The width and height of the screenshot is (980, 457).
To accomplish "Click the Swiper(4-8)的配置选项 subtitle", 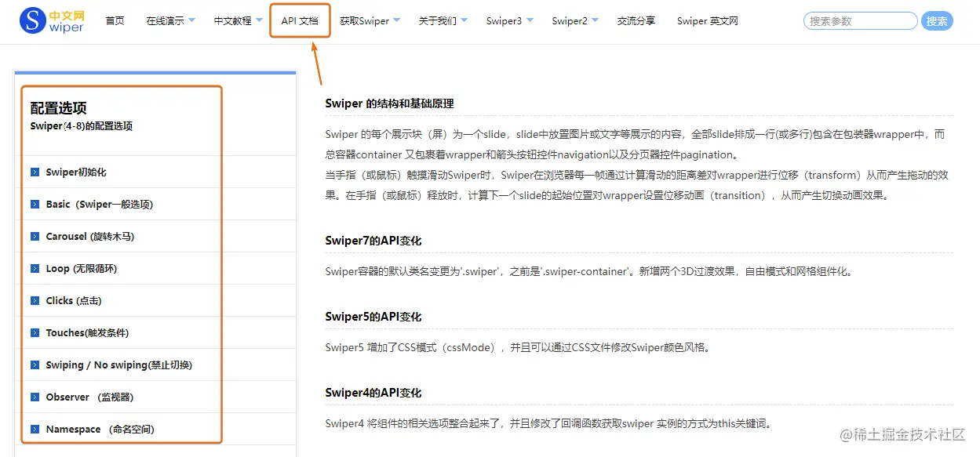I will pyautogui.click(x=82, y=126).
